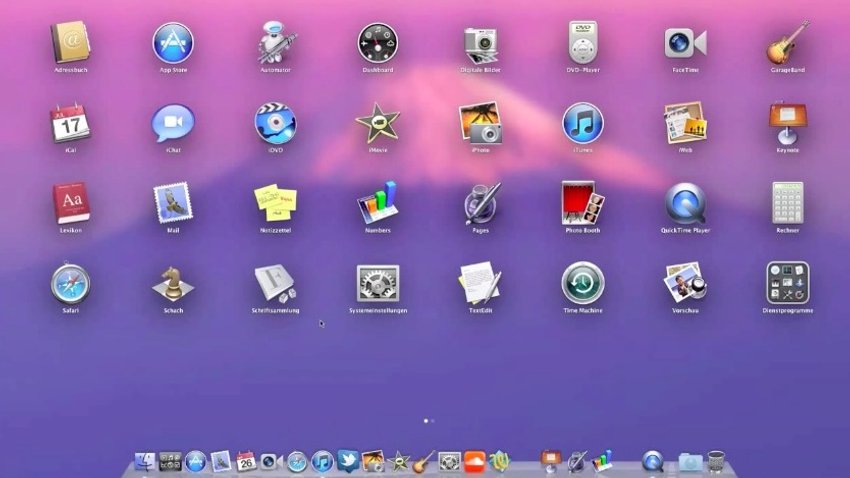The width and height of the screenshot is (850, 478).
Task: Open Safari compass in the Dock
Action: point(297,462)
